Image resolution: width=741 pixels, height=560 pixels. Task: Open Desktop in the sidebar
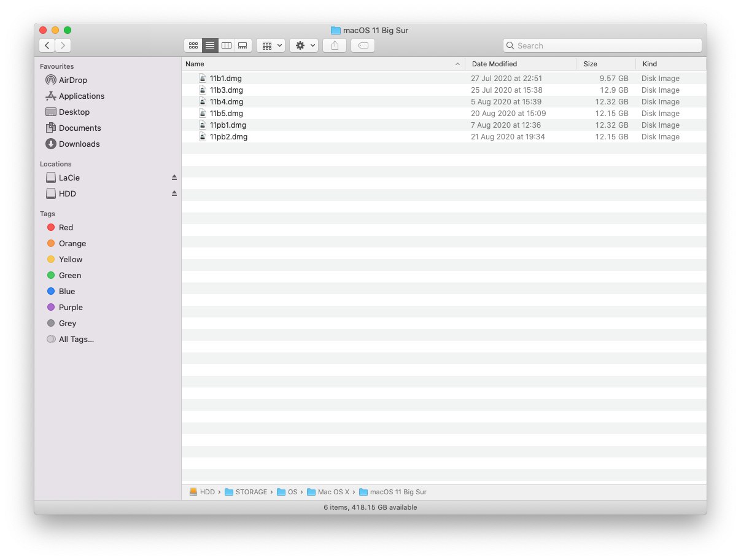(x=66, y=112)
